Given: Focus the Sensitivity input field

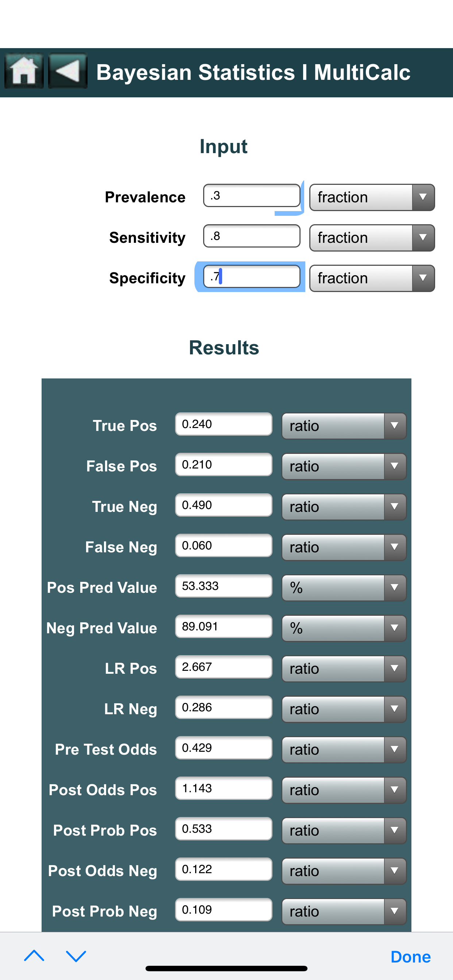Looking at the screenshot, I should (252, 236).
